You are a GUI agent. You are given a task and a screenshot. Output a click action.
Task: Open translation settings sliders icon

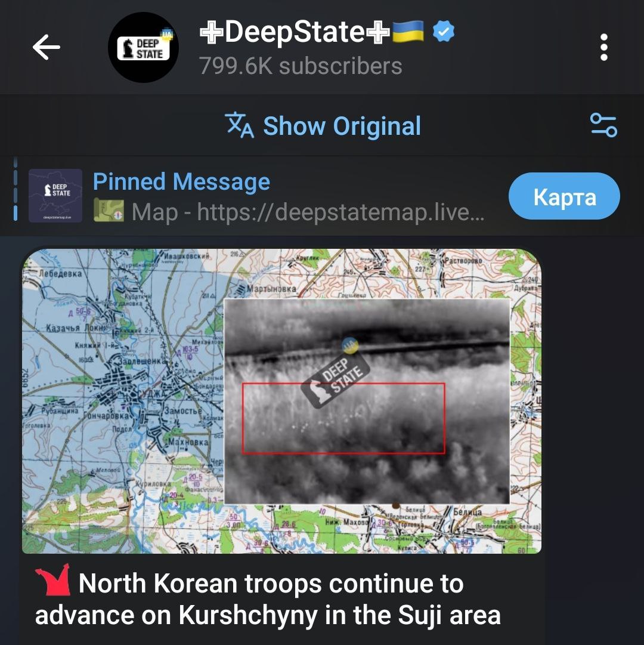[x=603, y=125]
